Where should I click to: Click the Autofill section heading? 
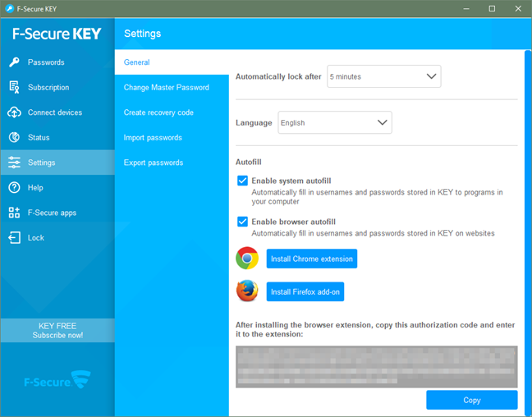(x=249, y=162)
